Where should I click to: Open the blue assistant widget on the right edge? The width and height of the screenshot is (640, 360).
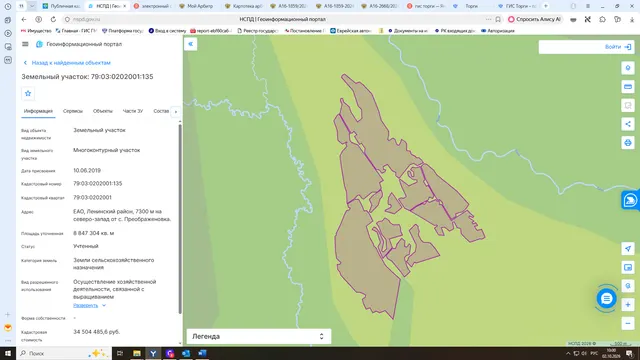tap(630, 200)
